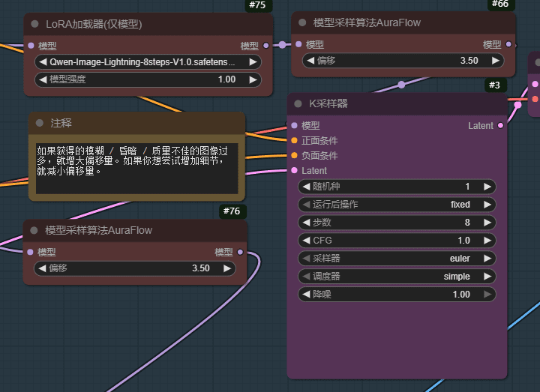Click K采样器 模型 input socket
540x392 pixels.
[x=294, y=126]
